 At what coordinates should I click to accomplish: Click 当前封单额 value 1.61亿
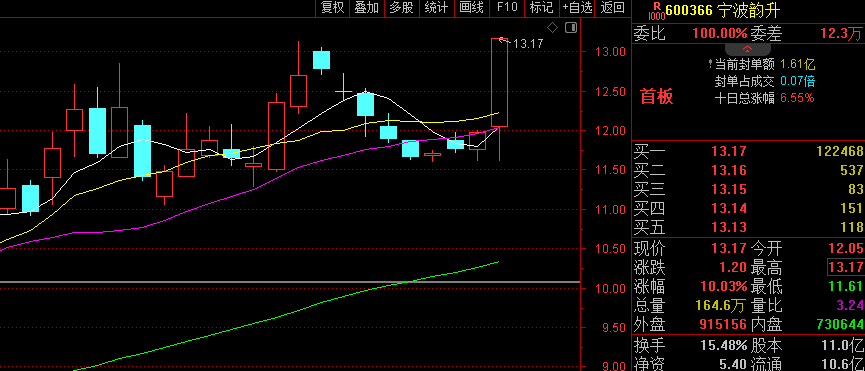click(x=798, y=64)
